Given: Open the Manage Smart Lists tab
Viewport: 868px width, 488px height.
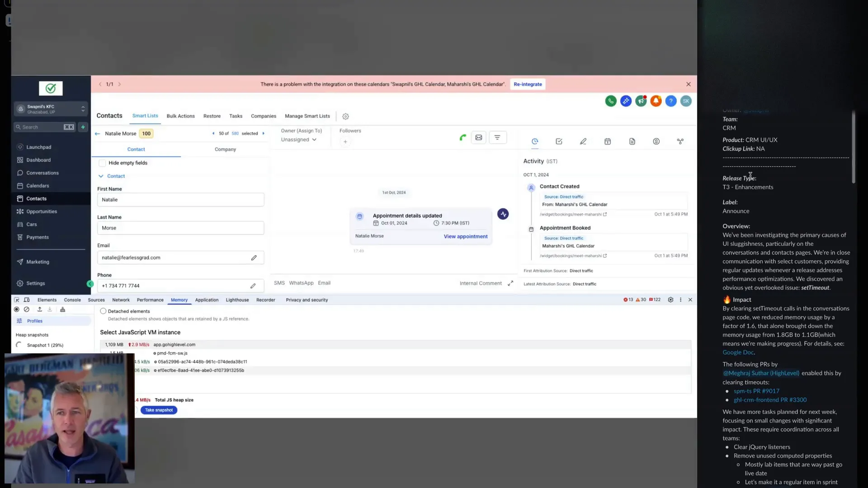Looking at the screenshot, I should point(307,116).
